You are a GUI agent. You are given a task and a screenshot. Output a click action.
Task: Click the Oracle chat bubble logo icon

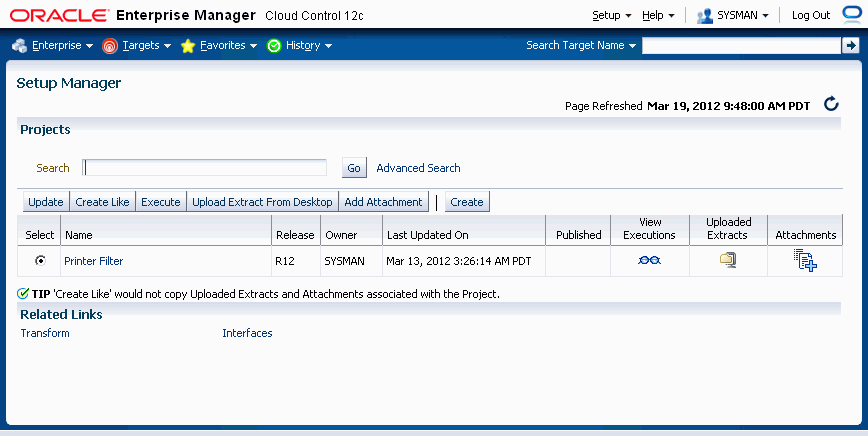[x=852, y=14]
